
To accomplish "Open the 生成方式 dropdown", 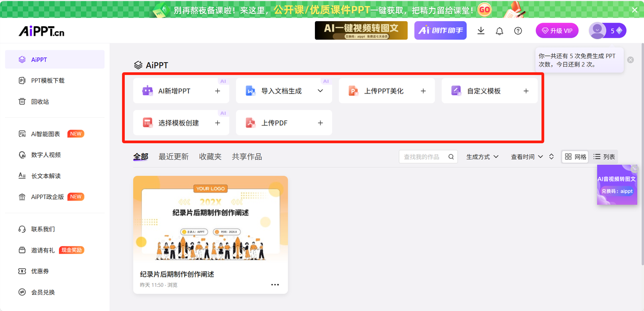I will coord(482,157).
